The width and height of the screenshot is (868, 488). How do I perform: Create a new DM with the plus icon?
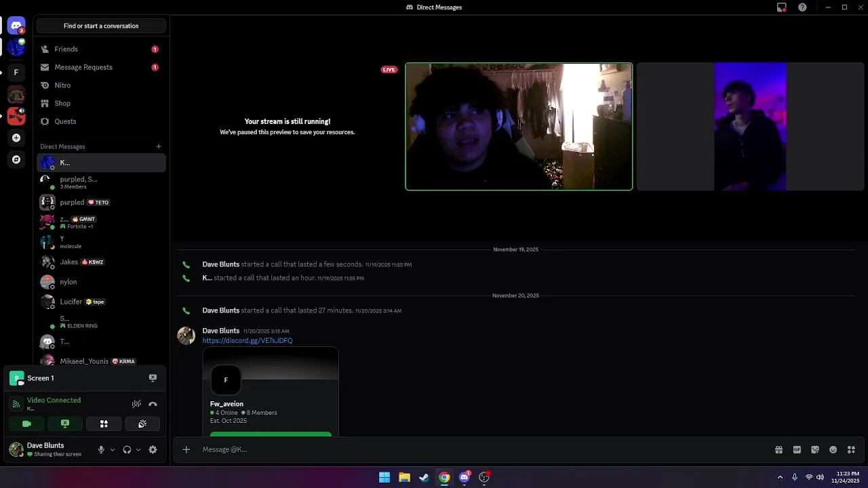point(159,146)
